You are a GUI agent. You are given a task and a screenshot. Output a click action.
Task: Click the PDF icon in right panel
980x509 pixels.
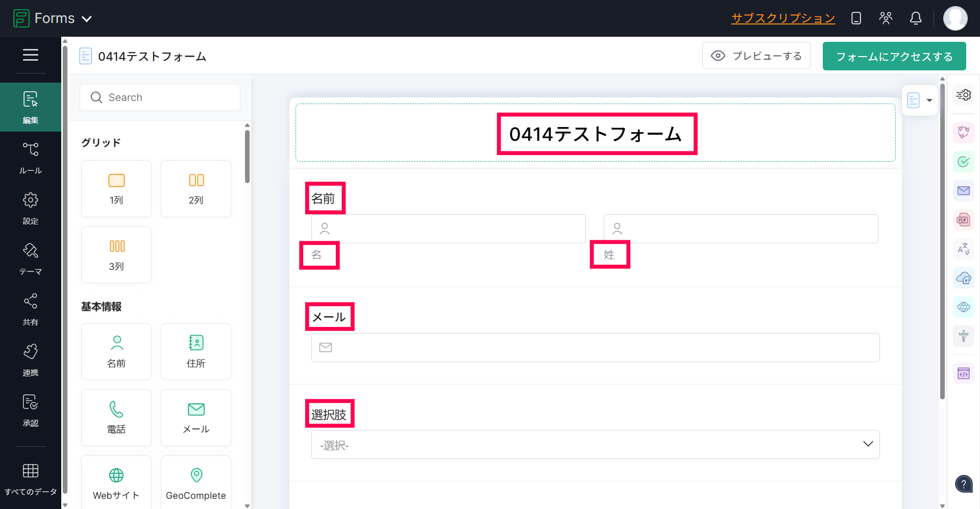(x=963, y=220)
